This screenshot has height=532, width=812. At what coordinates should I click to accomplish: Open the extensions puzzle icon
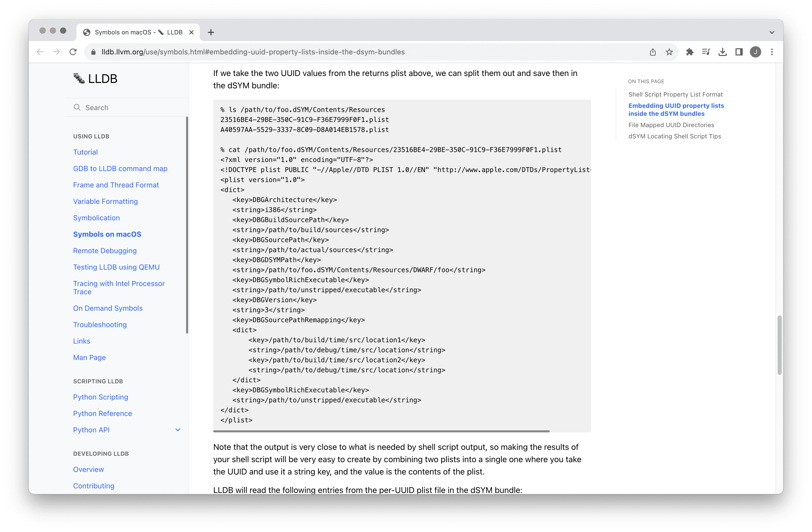click(690, 52)
